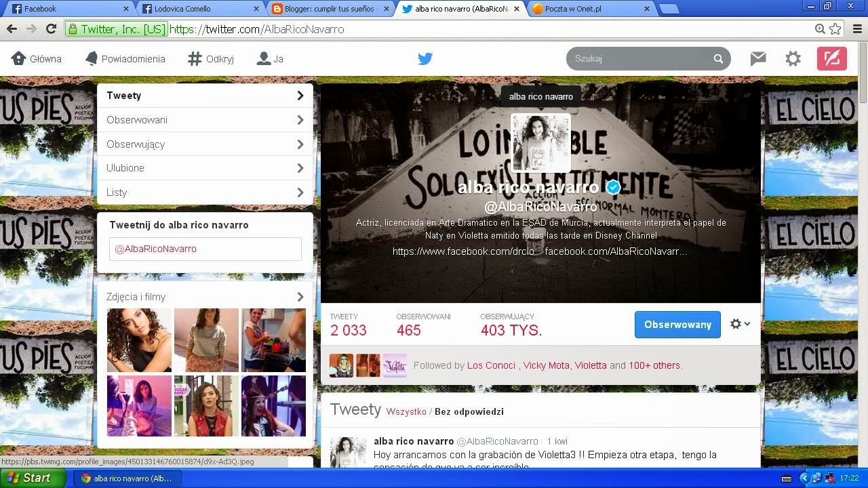Open red vest photo thumbnail

[206, 406]
